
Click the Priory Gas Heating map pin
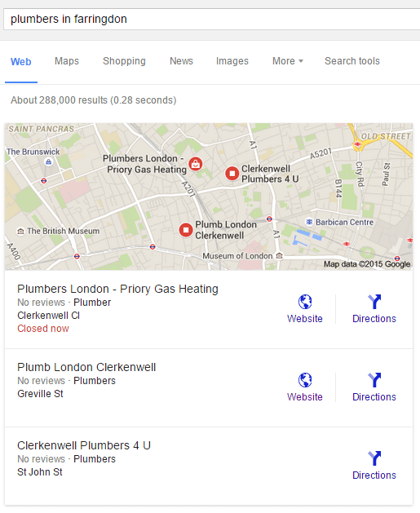click(195, 164)
